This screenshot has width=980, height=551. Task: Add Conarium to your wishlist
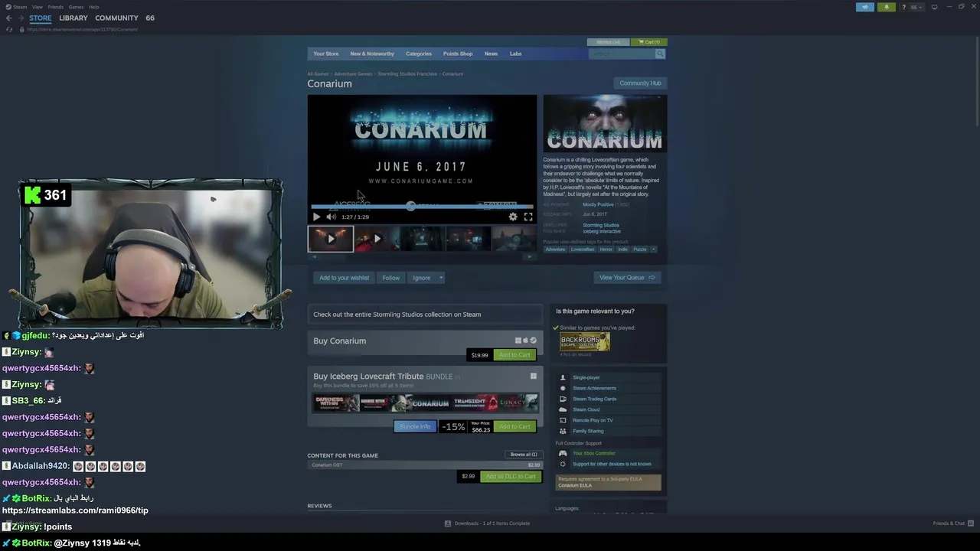(x=344, y=278)
